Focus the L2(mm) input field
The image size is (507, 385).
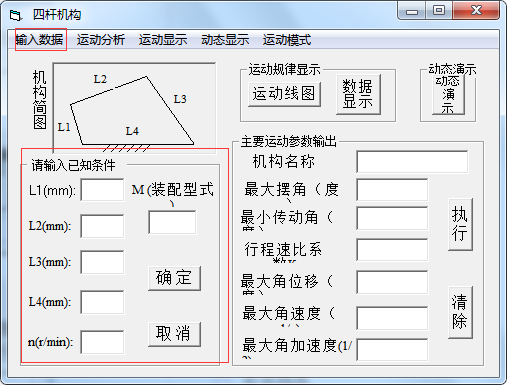[102, 226]
